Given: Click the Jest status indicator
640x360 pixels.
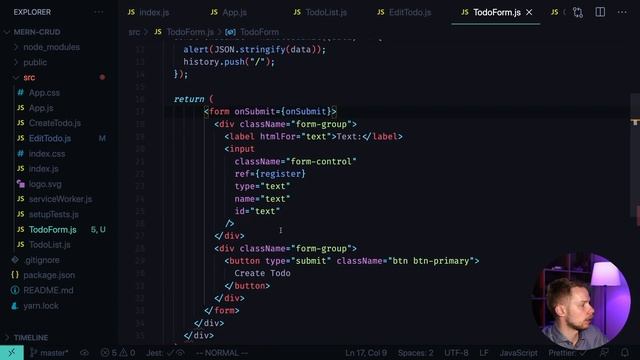Looking at the screenshot, I should coord(165,353).
